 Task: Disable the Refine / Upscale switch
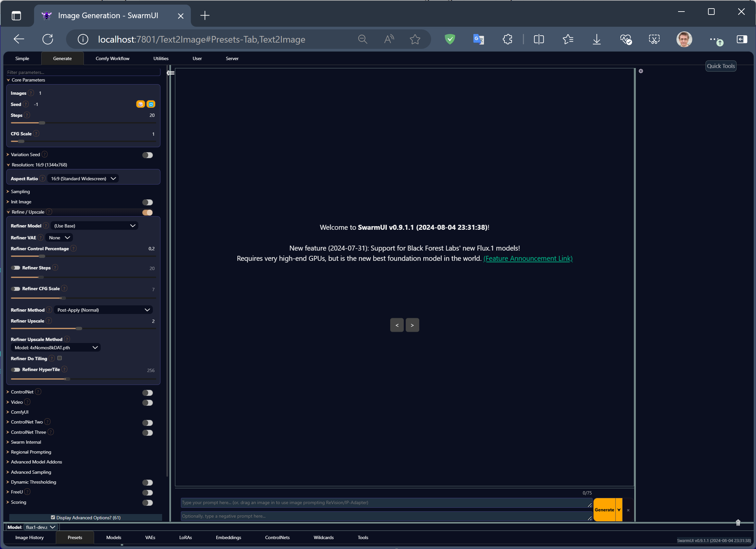pos(147,213)
